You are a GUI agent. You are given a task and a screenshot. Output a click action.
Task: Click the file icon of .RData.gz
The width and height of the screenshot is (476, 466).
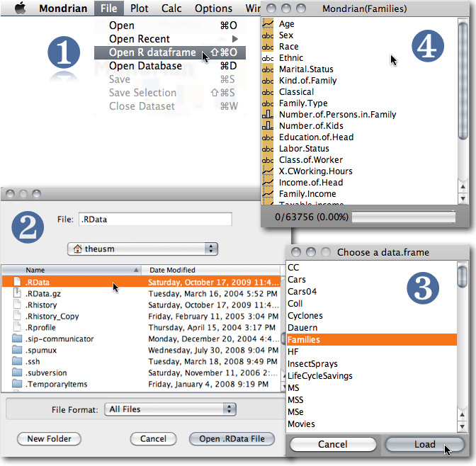17,294
